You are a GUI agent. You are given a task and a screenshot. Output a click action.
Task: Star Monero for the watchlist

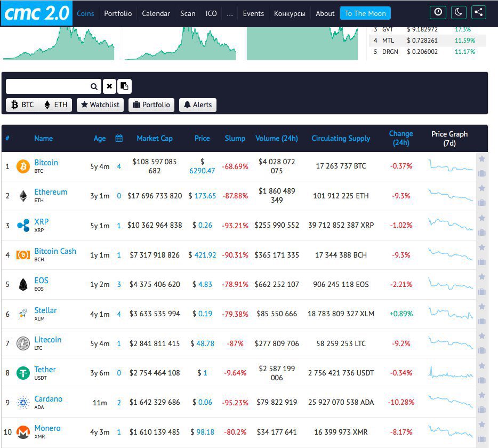[482, 425]
